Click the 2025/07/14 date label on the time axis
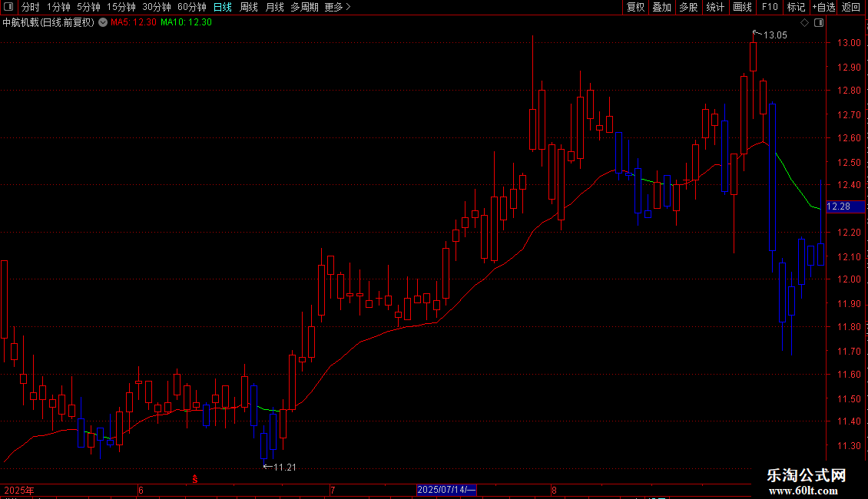The width and height of the screenshot is (868, 499). [x=446, y=490]
